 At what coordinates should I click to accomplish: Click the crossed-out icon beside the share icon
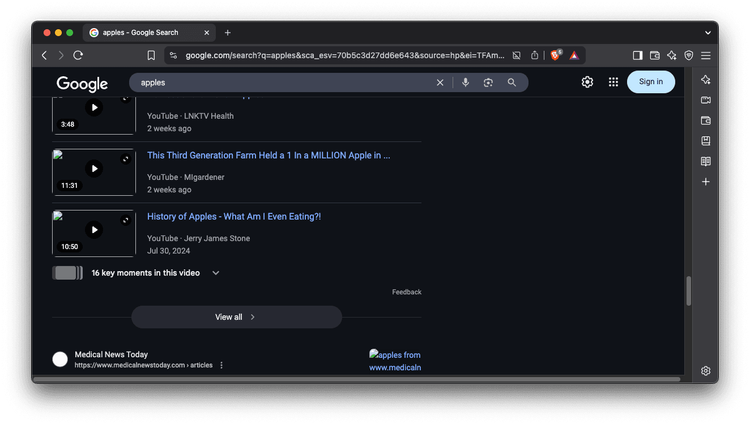(x=517, y=55)
